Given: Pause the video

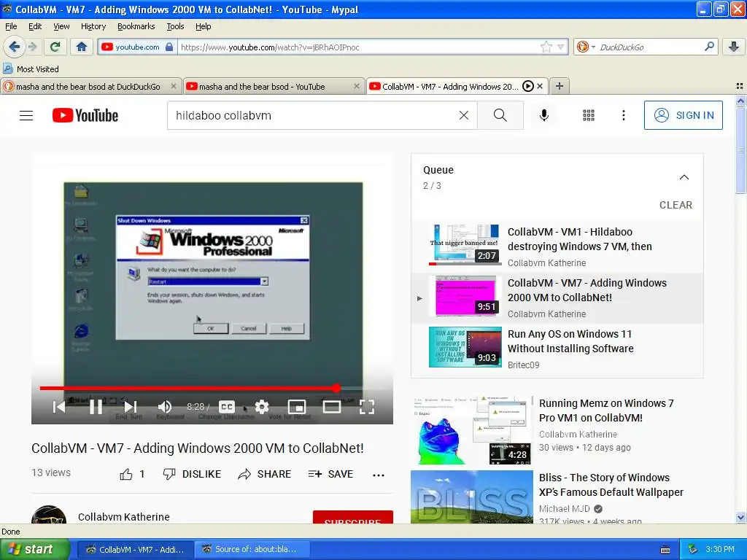Looking at the screenshot, I should [x=96, y=407].
